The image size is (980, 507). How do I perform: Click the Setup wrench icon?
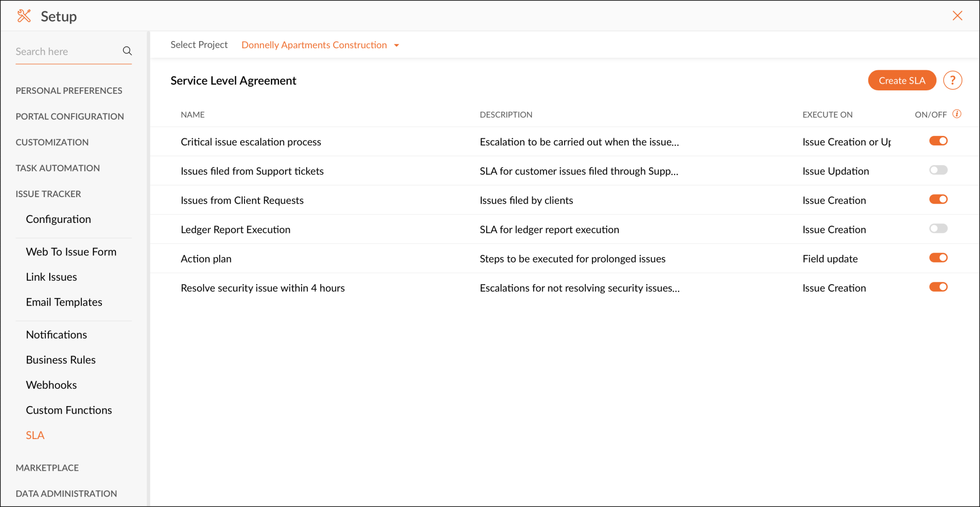pyautogui.click(x=23, y=15)
